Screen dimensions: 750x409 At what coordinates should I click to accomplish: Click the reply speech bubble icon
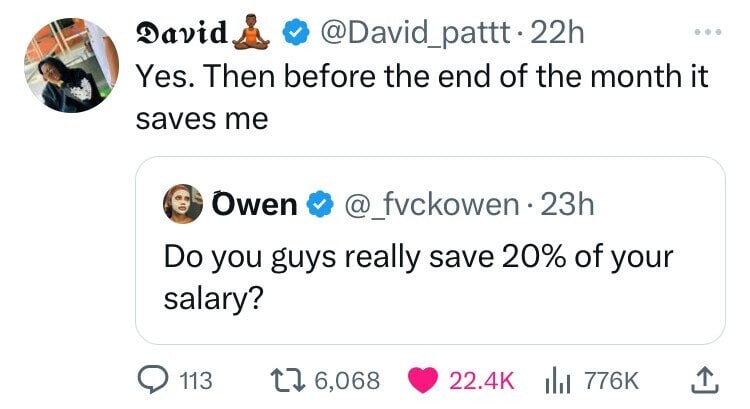153,380
